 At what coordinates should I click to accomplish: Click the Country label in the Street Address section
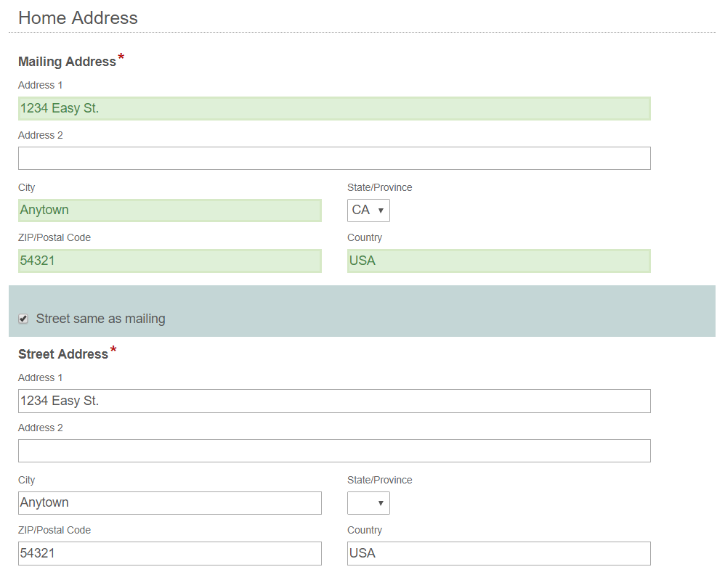click(x=364, y=530)
